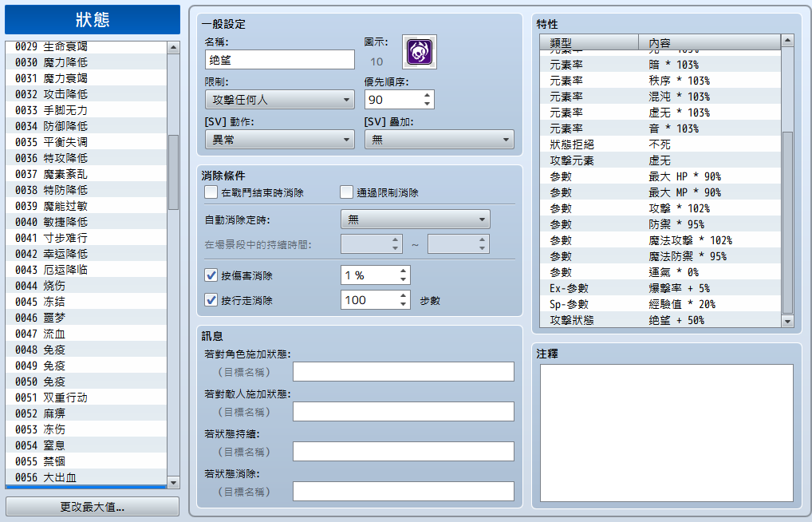Click the 若對敵人施加狀態 message field

click(404, 412)
